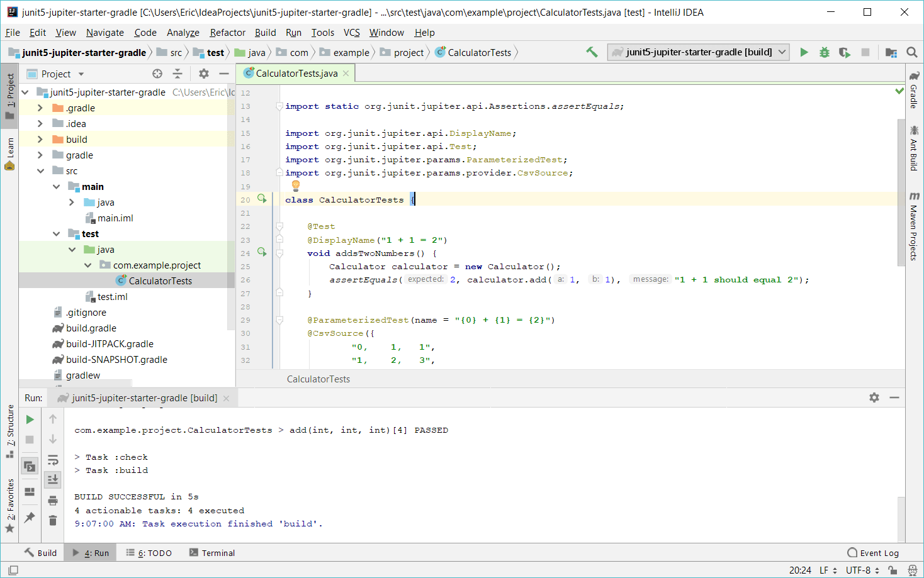Collapse the src folder in Project tree
Viewport: 924px width, 578px height.
click(40, 171)
